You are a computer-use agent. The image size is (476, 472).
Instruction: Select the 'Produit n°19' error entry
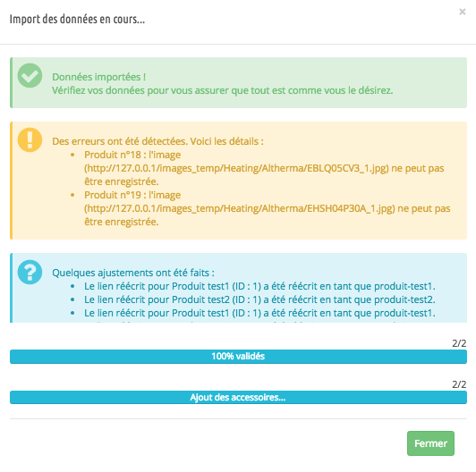pos(268,208)
